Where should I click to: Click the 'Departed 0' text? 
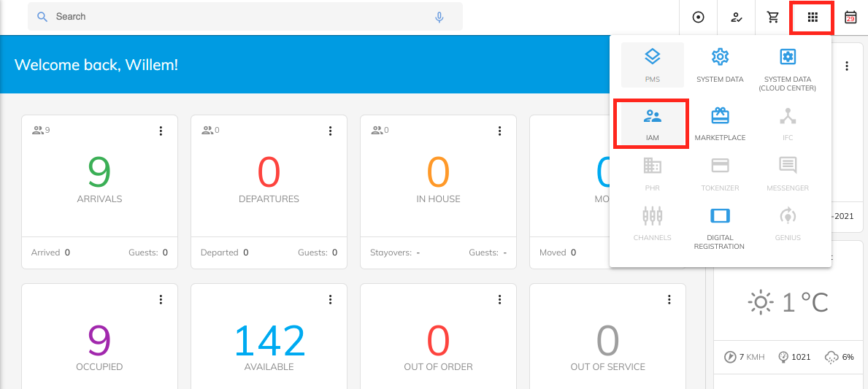[224, 253]
